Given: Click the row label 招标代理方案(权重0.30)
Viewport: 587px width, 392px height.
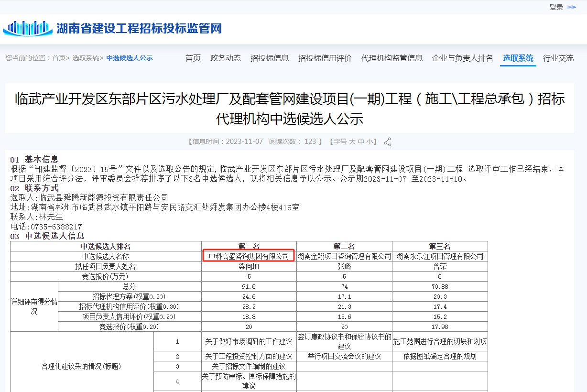Looking at the screenshot, I should [130, 296].
